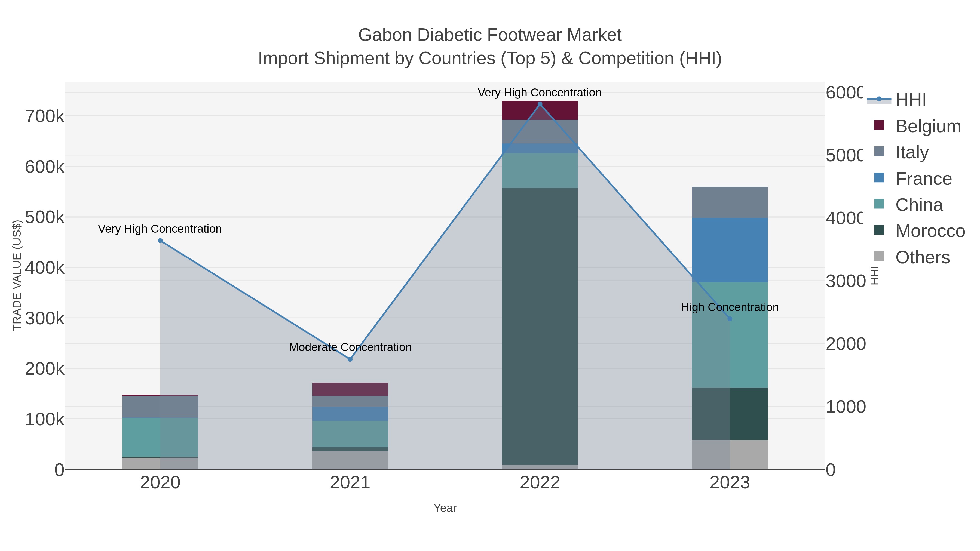The width and height of the screenshot is (980, 551).
Task: Click the 3000 HHI axis tick label
Action: click(x=846, y=281)
